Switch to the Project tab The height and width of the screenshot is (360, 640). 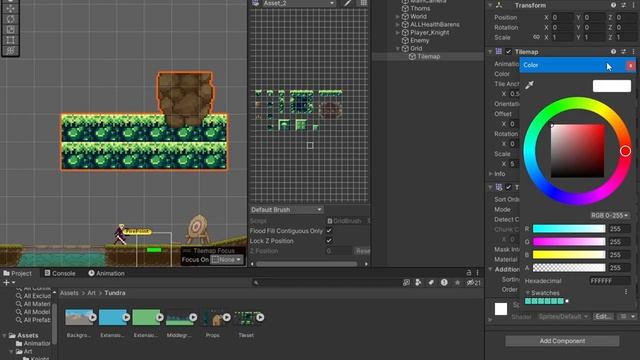(17, 273)
